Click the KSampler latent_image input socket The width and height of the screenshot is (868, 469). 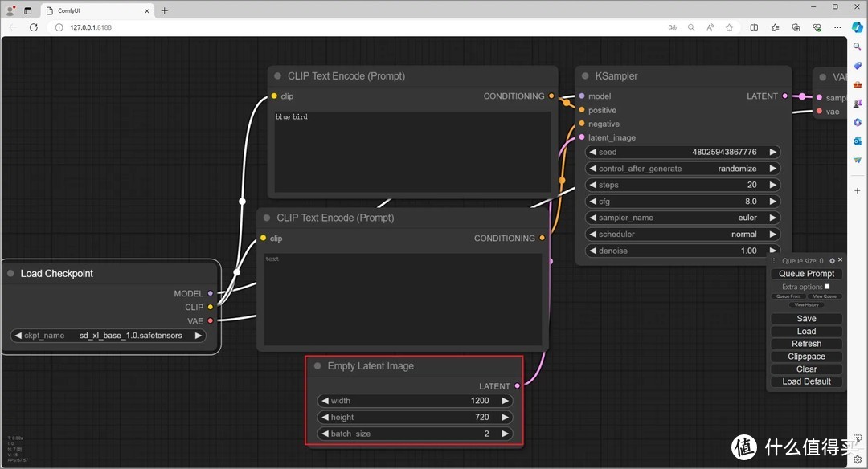point(582,137)
